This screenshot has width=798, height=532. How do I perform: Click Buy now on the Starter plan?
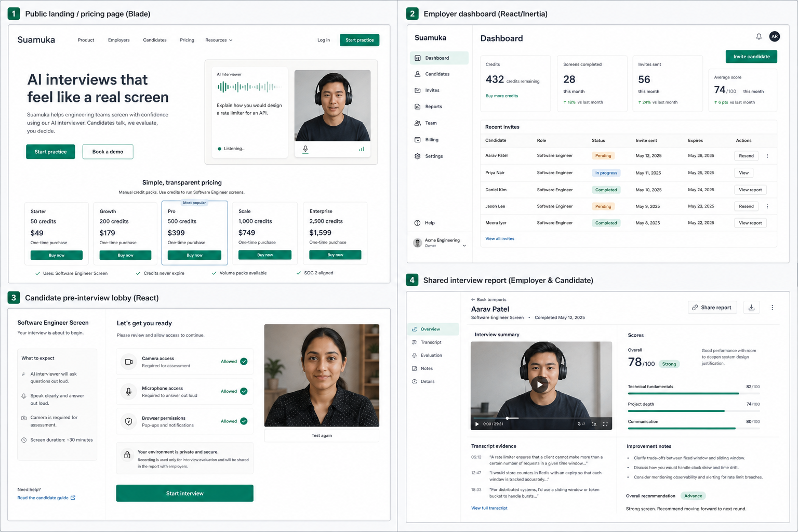pyautogui.click(x=57, y=255)
